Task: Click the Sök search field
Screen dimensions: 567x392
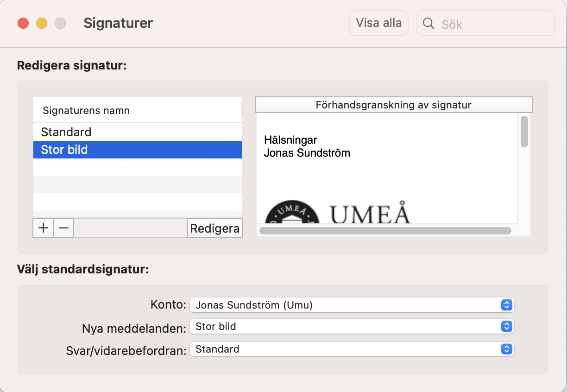Action: [485, 24]
